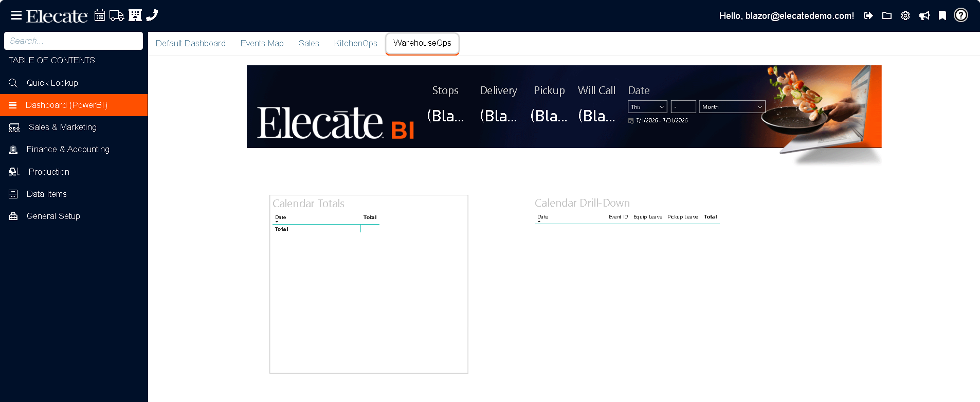Click the blank value under Stops
This screenshot has height=402, width=980.
click(445, 116)
